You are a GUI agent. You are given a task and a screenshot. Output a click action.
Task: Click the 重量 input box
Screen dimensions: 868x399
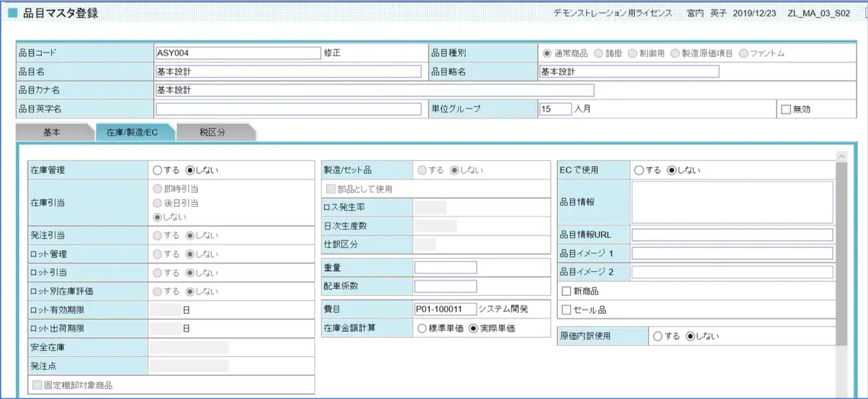tap(445, 267)
